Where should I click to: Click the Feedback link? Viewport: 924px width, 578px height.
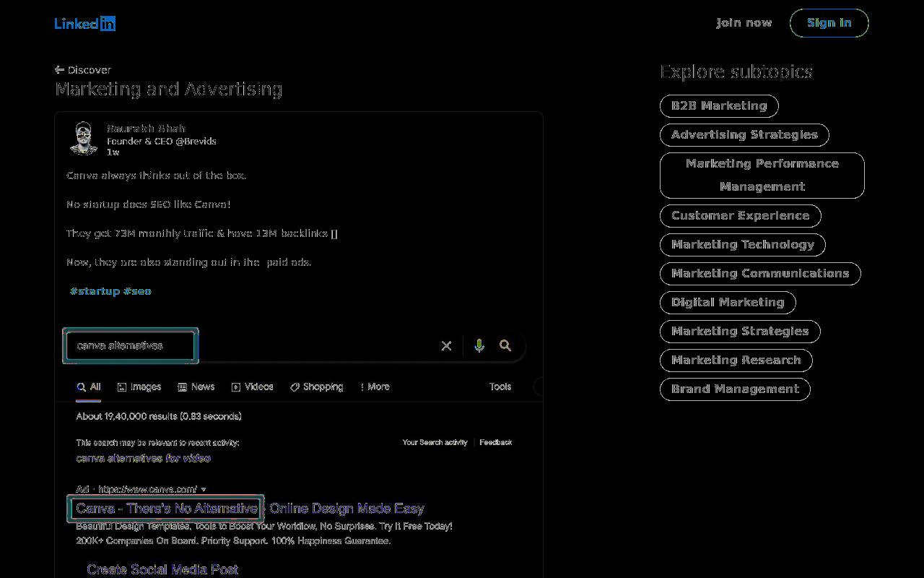[496, 442]
